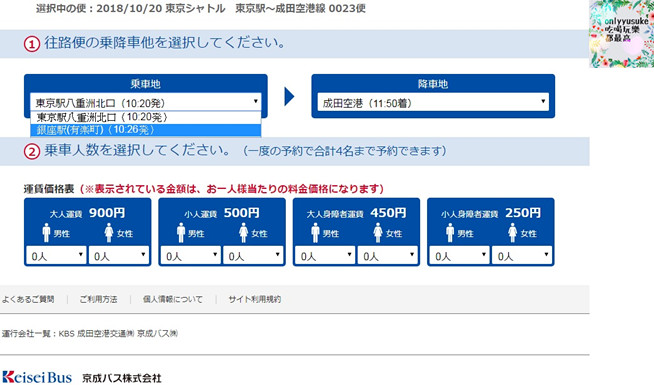The width and height of the screenshot is (654, 385).
Task: Select 東京駅八重洲北口 (10:20発) option in list
Action: [146, 117]
